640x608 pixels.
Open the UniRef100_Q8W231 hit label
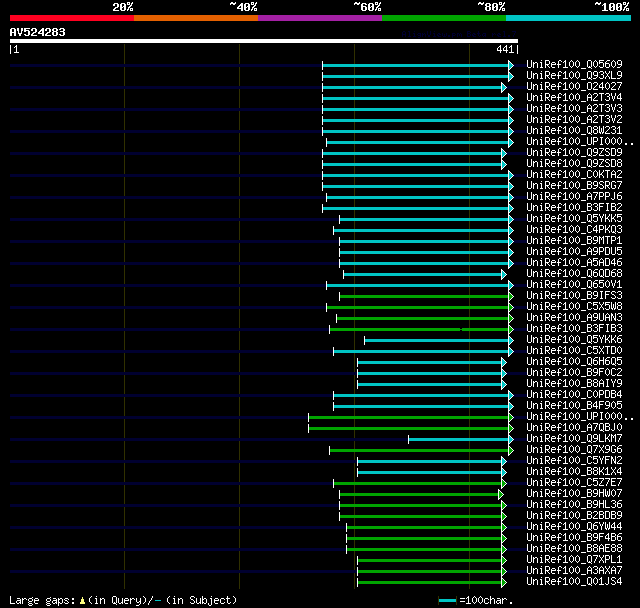click(574, 131)
